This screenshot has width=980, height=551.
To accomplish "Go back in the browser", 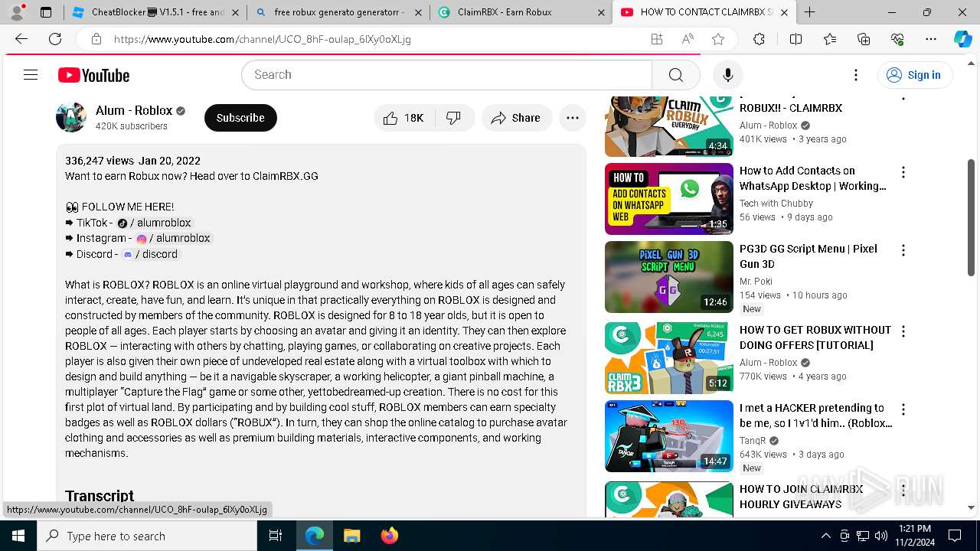I will 21,39.
